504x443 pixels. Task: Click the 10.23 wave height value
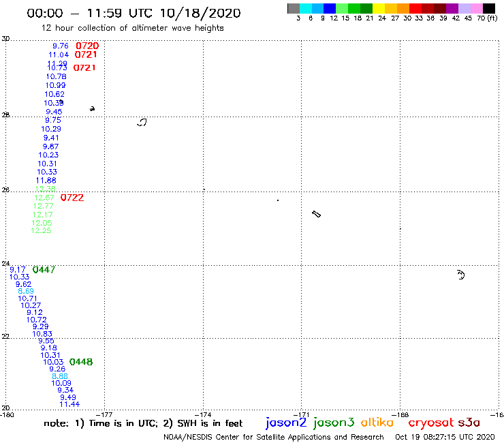click(48, 155)
